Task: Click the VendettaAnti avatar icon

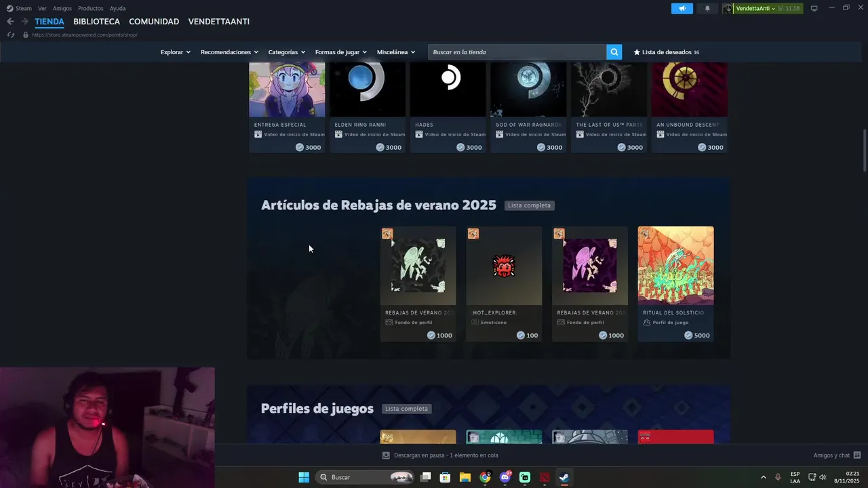Action: coord(728,8)
